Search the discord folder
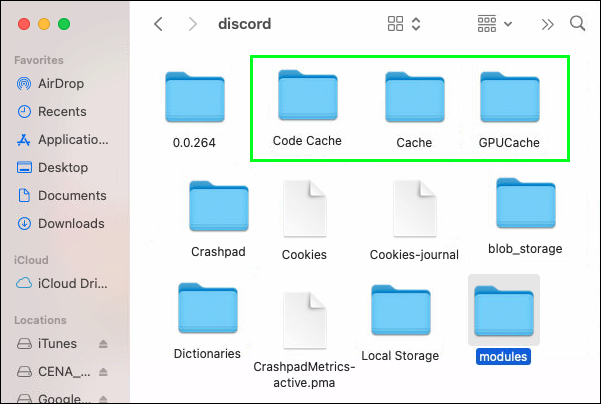The height and width of the screenshot is (404, 601). click(x=577, y=23)
